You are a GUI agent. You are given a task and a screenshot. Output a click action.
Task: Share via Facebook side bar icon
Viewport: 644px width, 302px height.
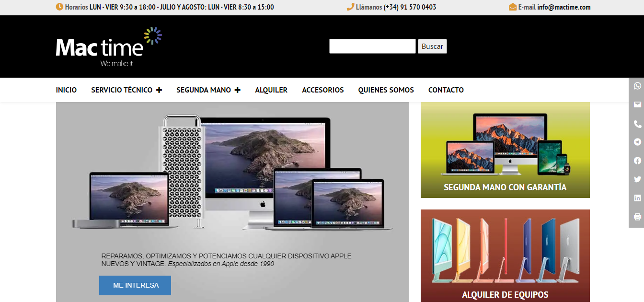coord(637,161)
